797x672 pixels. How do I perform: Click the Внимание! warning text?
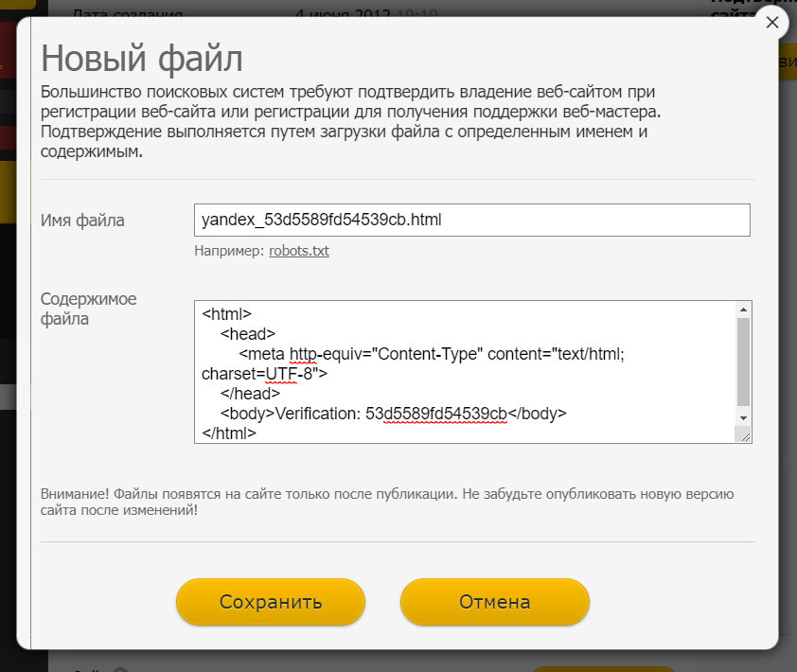[x=387, y=502]
